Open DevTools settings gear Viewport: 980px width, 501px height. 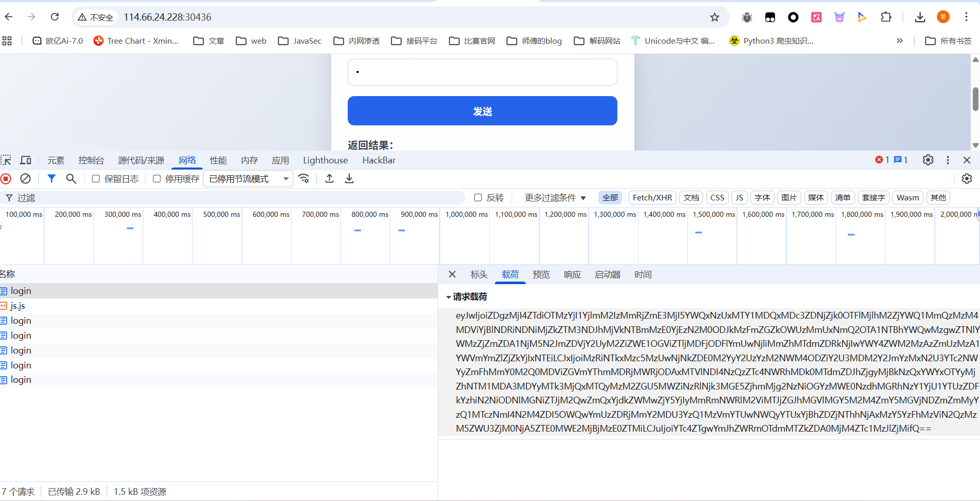click(x=928, y=160)
